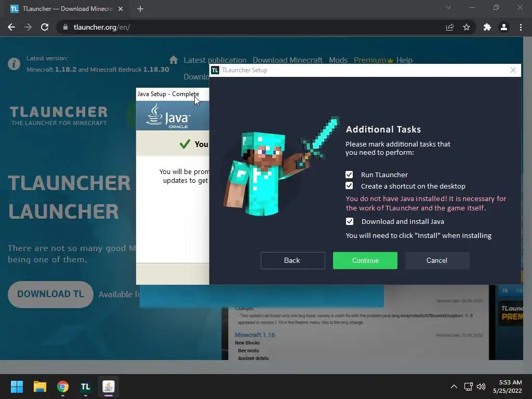Open the Windows Start menu

tap(17, 387)
